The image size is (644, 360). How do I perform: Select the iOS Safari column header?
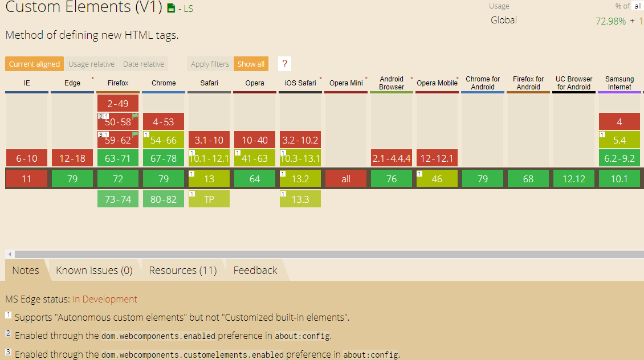coord(300,83)
